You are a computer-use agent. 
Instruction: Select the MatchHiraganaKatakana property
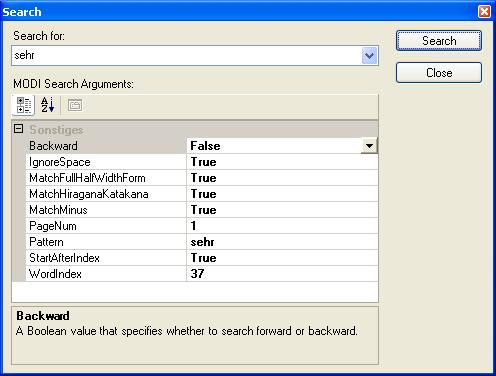click(89, 194)
